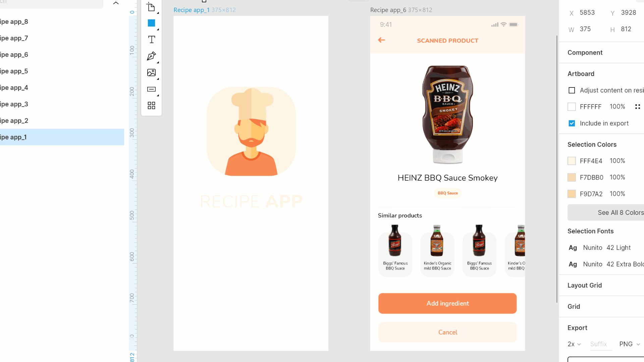Toggle Adjust content on resize checkbox
Image resolution: width=644 pixels, height=362 pixels.
[x=572, y=90]
